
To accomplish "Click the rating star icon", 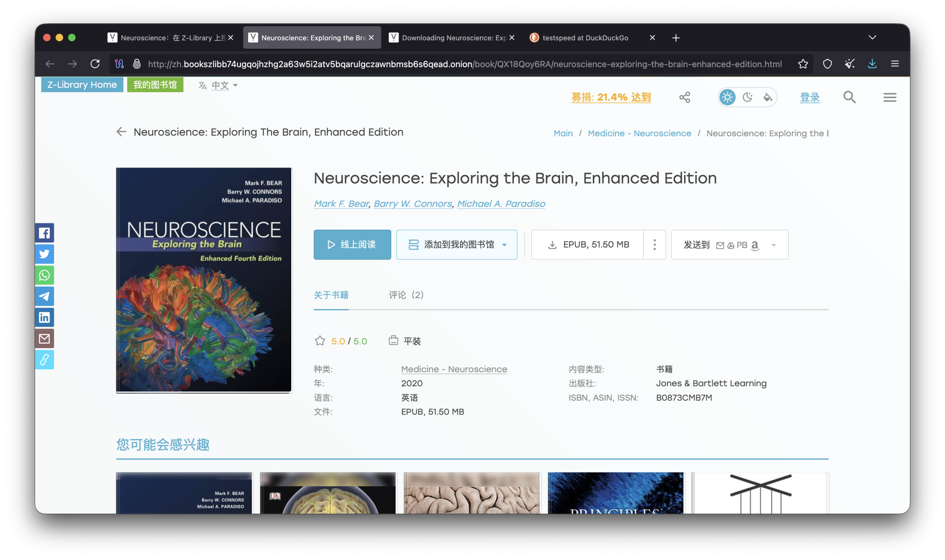I will point(320,341).
